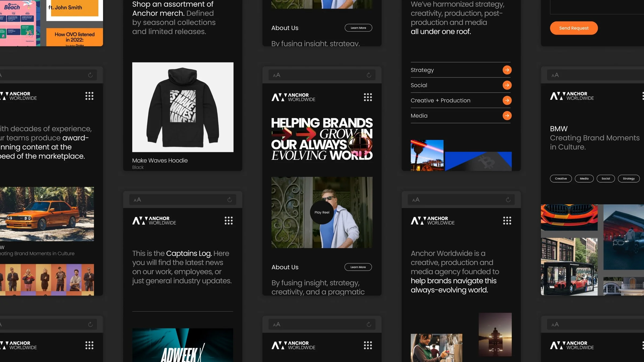Click the orange arrow next to Strategy

507,70
